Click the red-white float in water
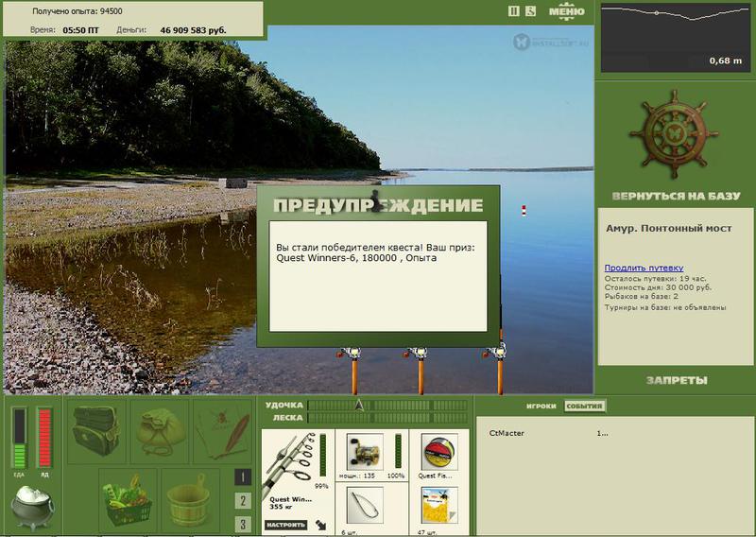Image resolution: width=756 pixels, height=537 pixels. pos(524,211)
